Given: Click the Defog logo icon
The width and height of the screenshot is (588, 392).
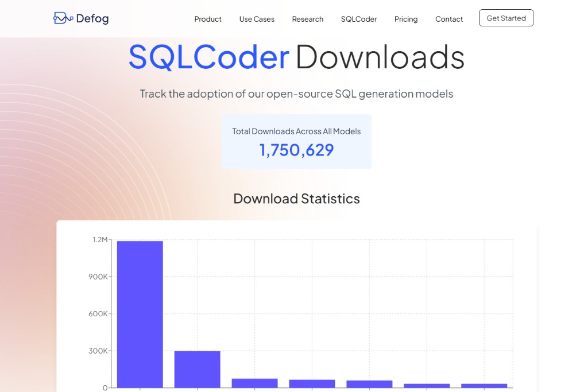Looking at the screenshot, I should 63,18.
